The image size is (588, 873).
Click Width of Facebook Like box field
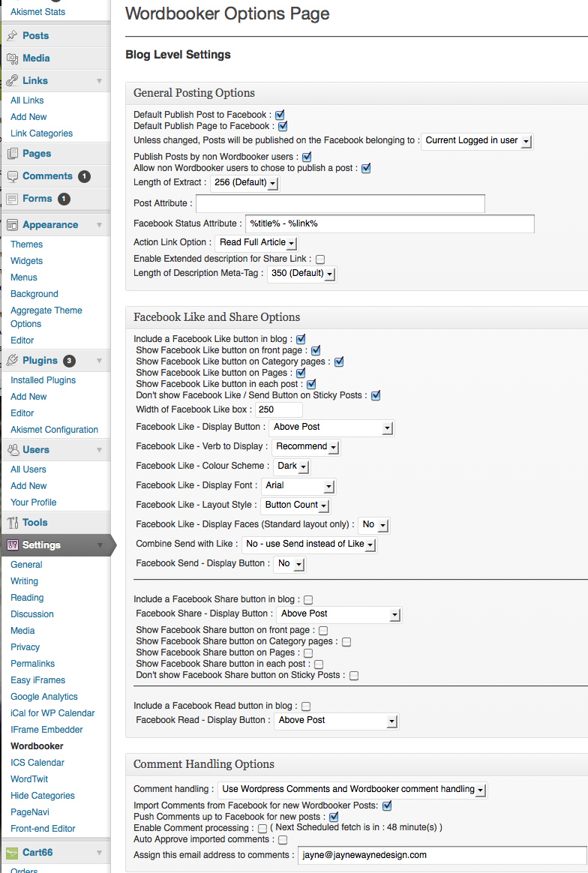[279, 409]
